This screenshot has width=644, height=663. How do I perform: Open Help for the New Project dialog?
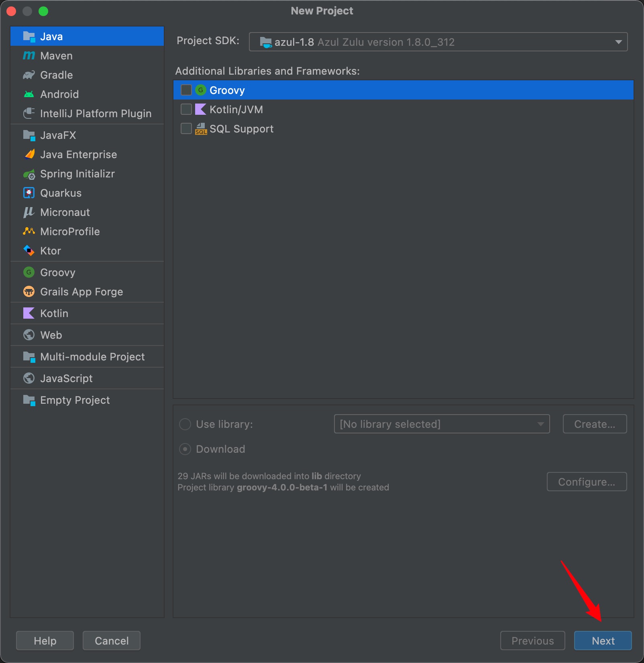click(x=45, y=641)
